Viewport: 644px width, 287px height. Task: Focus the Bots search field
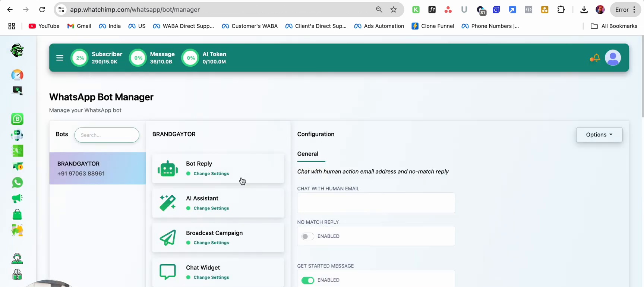[x=107, y=135]
